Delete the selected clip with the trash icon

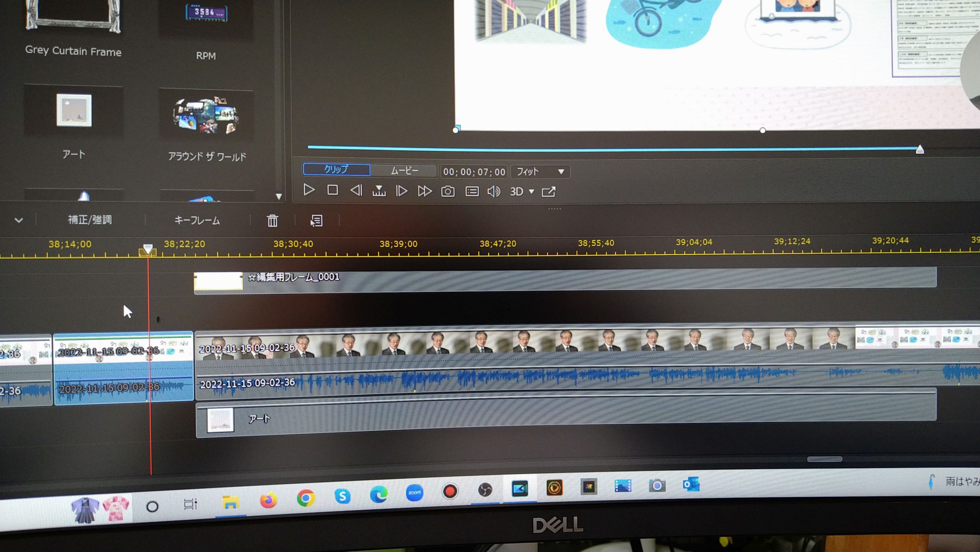(272, 221)
